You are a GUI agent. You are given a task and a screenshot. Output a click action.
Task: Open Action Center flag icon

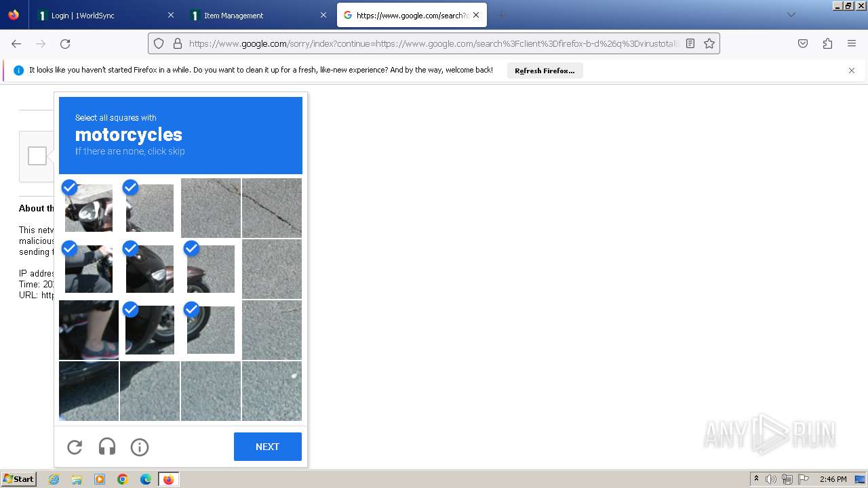(804, 479)
